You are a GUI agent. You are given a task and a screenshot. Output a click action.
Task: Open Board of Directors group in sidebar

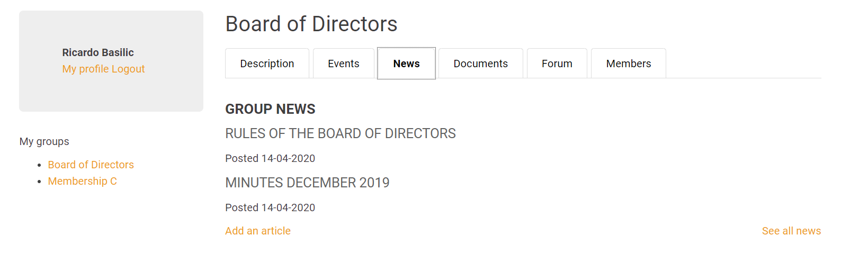[91, 165]
